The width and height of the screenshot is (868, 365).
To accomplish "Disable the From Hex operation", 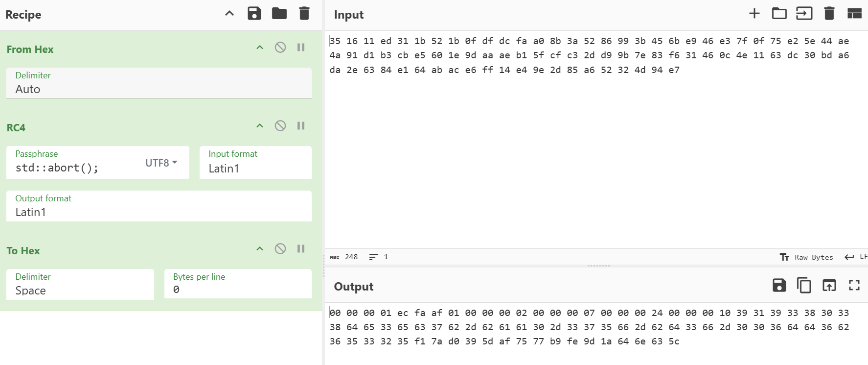I will [280, 48].
